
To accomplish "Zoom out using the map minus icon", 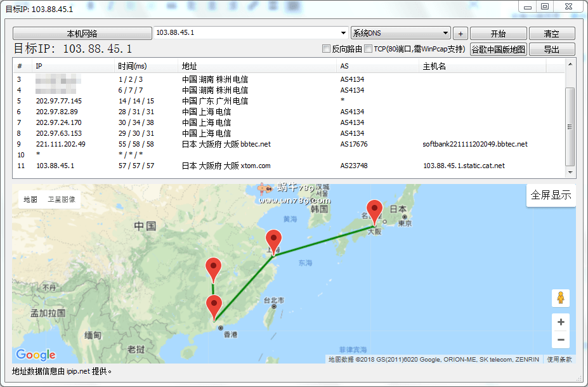I will click(561, 339).
